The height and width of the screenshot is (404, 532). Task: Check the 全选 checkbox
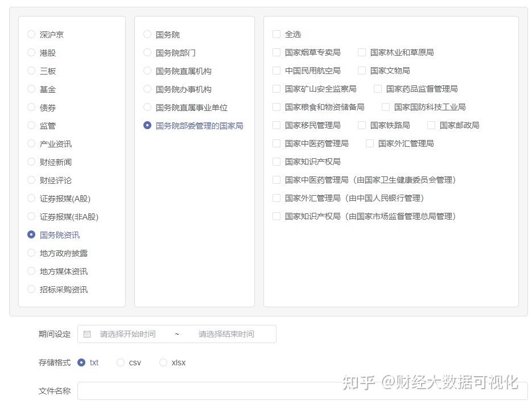(x=277, y=34)
